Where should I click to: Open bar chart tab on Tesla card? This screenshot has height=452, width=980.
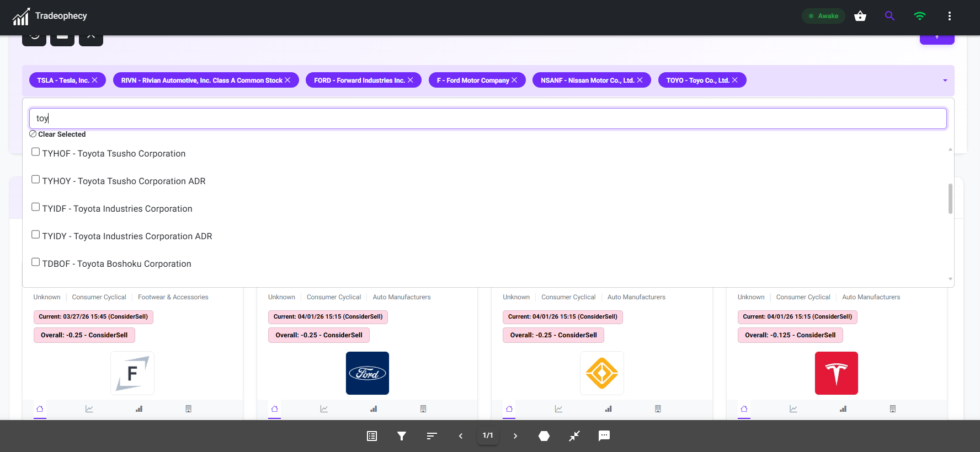[843, 409]
